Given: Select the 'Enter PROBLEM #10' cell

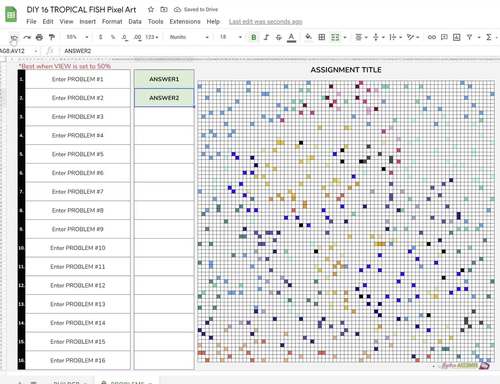Looking at the screenshot, I should 78,248.
